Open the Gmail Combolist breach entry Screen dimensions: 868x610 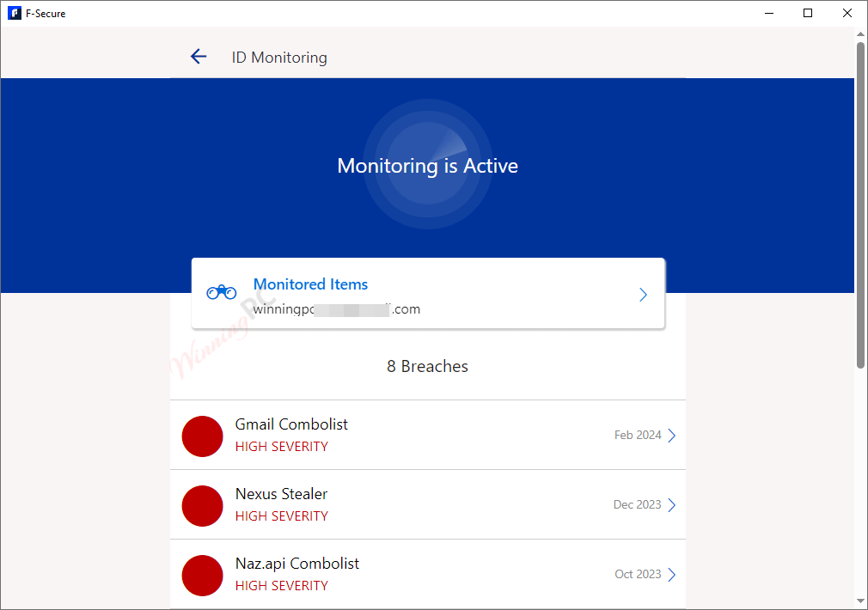pyautogui.click(x=428, y=435)
